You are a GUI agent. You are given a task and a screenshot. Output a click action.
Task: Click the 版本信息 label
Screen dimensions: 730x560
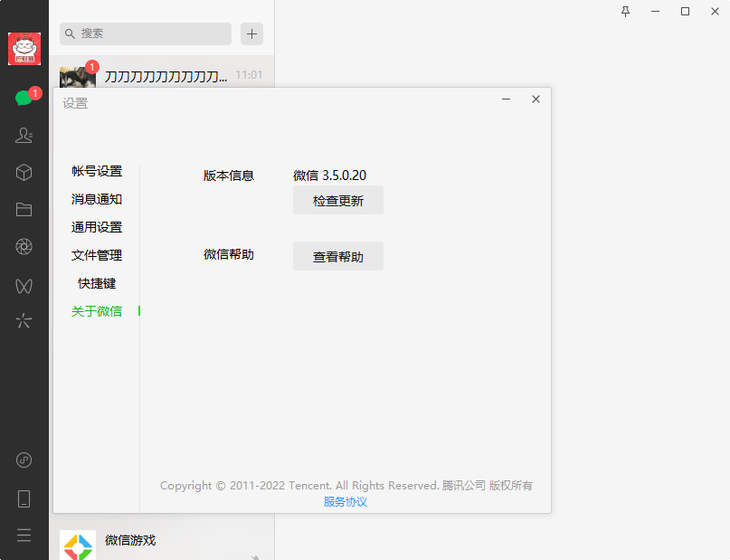(229, 176)
